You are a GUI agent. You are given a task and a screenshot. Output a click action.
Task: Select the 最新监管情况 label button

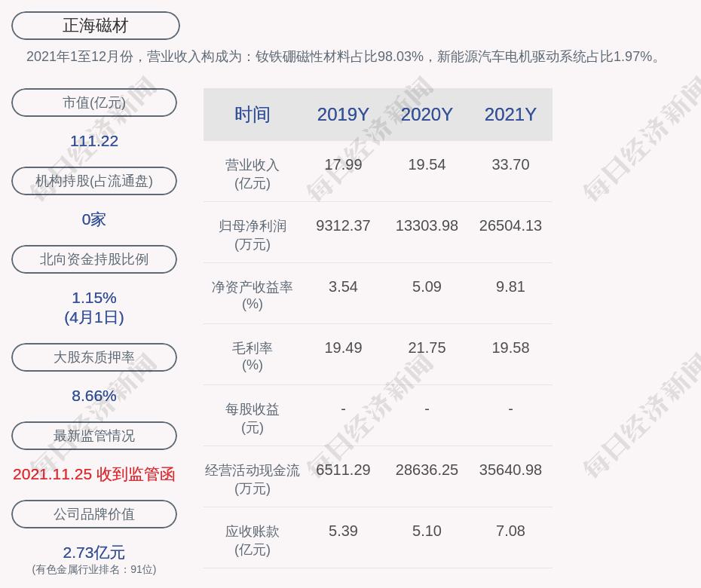pyautogui.click(x=94, y=436)
